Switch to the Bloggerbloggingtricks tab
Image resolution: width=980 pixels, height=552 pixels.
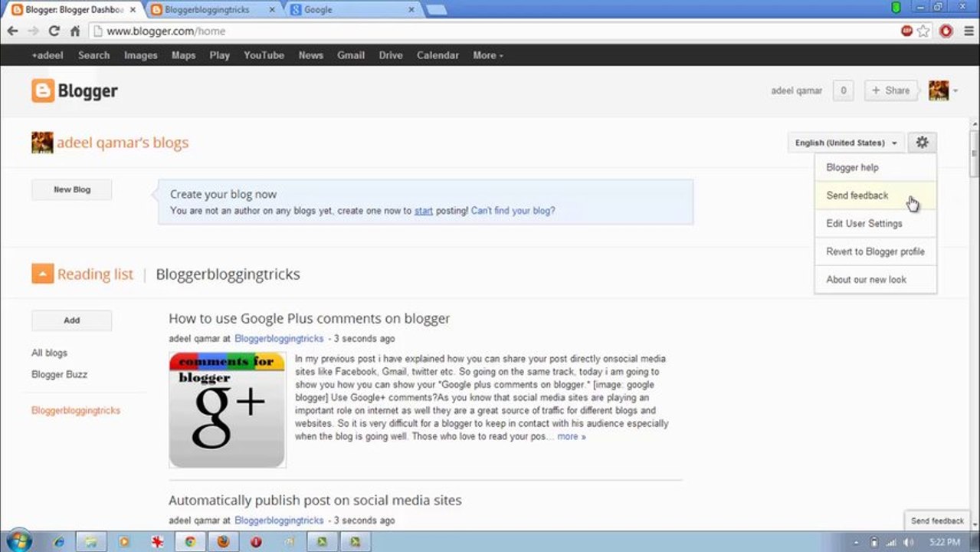[211, 10]
